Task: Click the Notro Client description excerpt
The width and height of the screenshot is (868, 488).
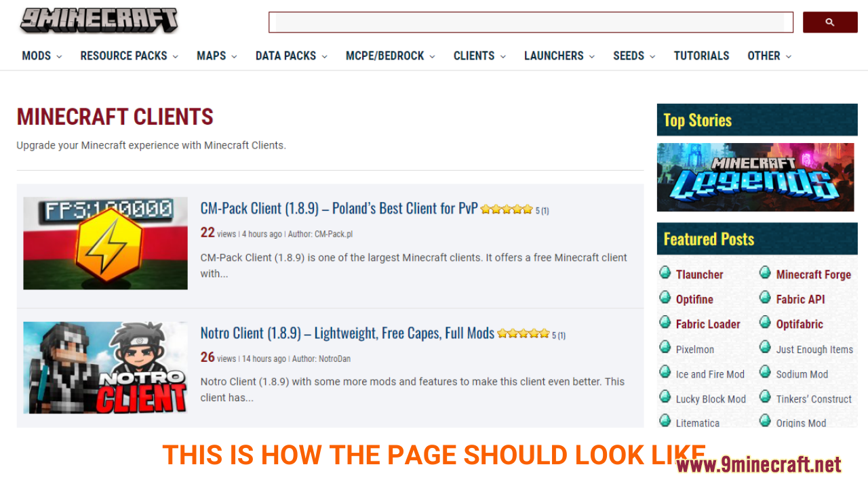Action: tap(412, 390)
